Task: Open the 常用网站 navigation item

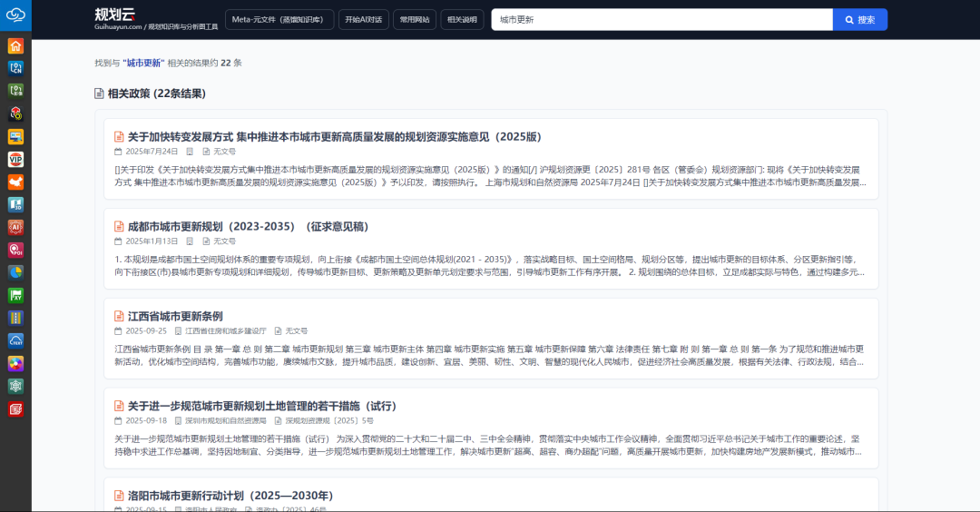Action: pyautogui.click(x=415, y=19)
